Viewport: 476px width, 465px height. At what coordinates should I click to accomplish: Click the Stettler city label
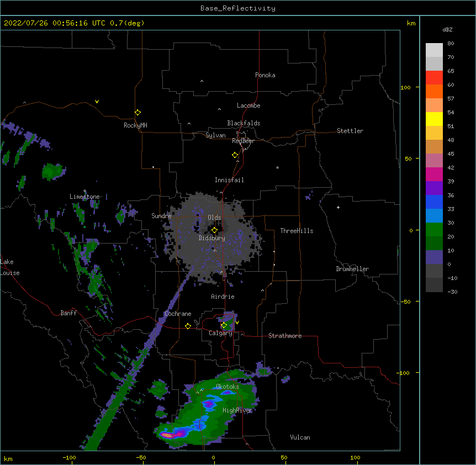[x=350, y=131]
